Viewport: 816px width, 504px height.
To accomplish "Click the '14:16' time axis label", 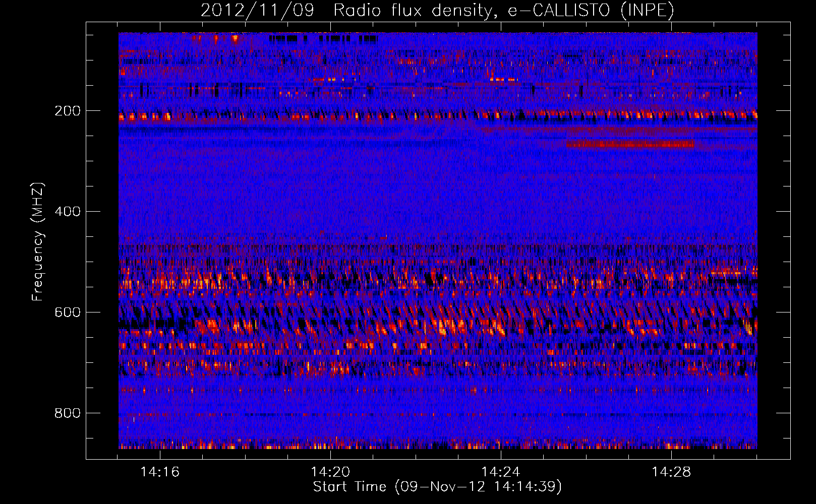I will 160,472.
